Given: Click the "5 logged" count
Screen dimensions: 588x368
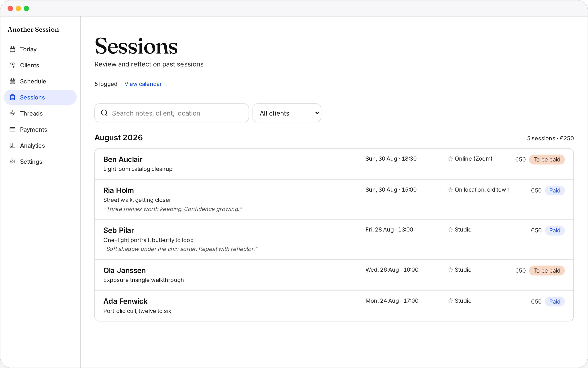Looking at the screenshot, I should (x=106, y=84).
